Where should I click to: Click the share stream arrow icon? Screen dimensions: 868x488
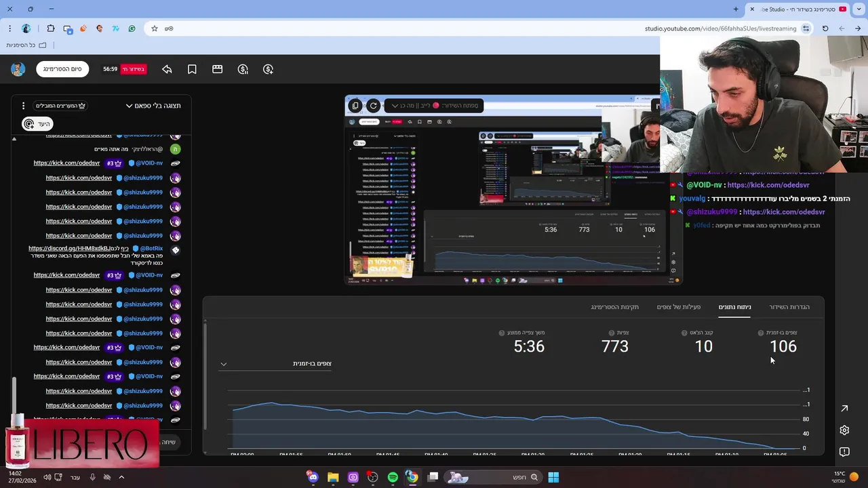(x=167, y=69)
